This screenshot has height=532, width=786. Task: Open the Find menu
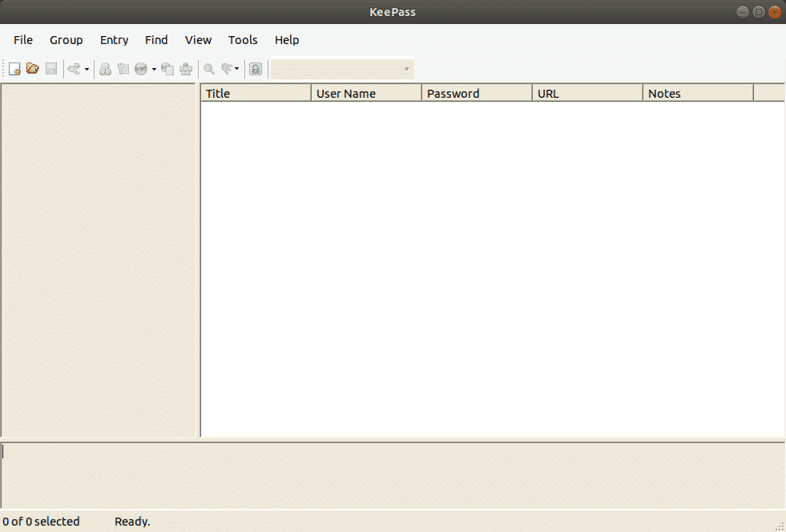[156, 40]
